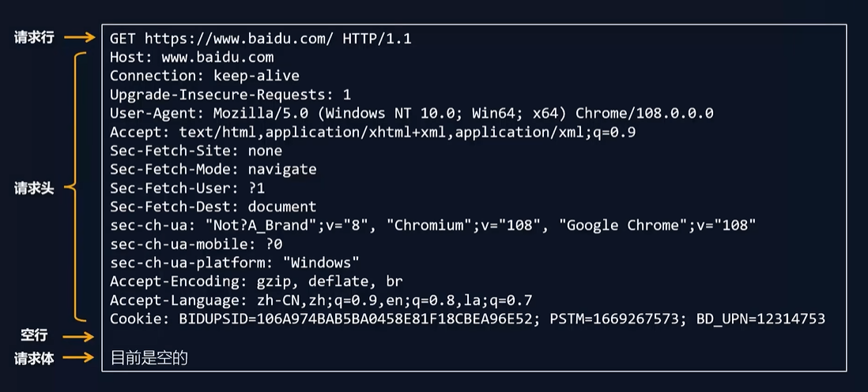Click the User-Agent header line
This screenshot has height=392, width=868.
(411, 114)
